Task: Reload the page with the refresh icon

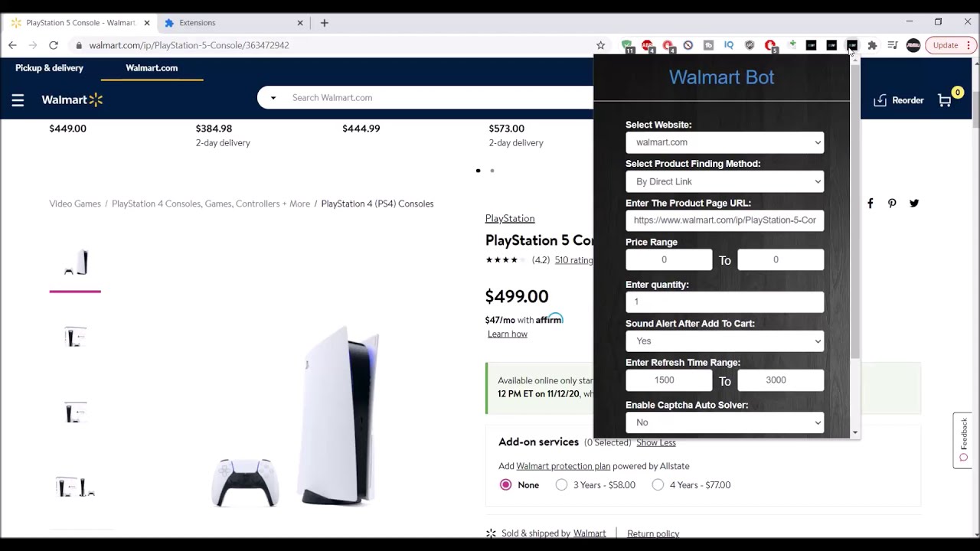Action: [54, 45]
